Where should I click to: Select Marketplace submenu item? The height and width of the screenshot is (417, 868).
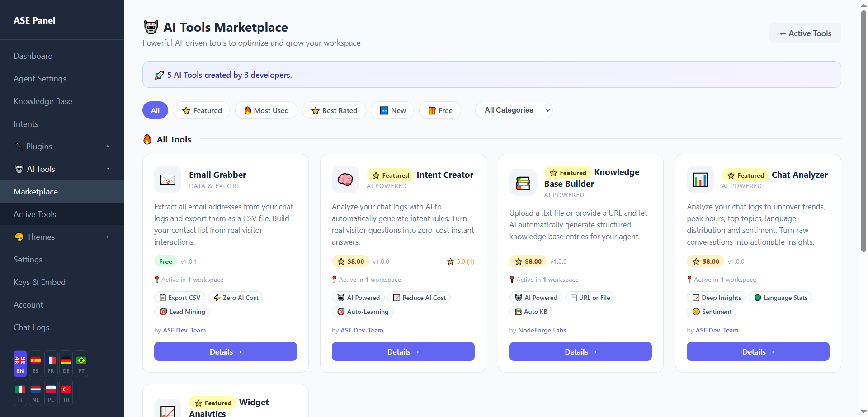pyautogui.click(x=62, y=192)
